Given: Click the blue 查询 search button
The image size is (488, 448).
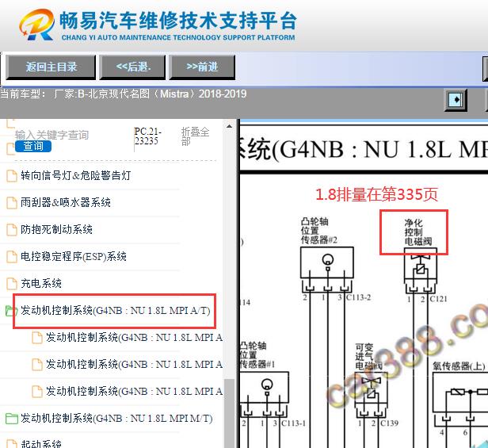Looking at the screenshot, I should click(x=33, y=146).
